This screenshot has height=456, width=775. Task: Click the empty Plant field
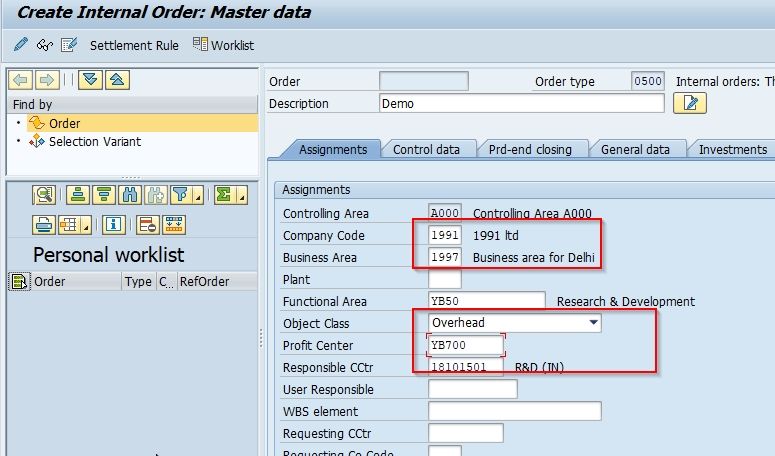(445, 279)
